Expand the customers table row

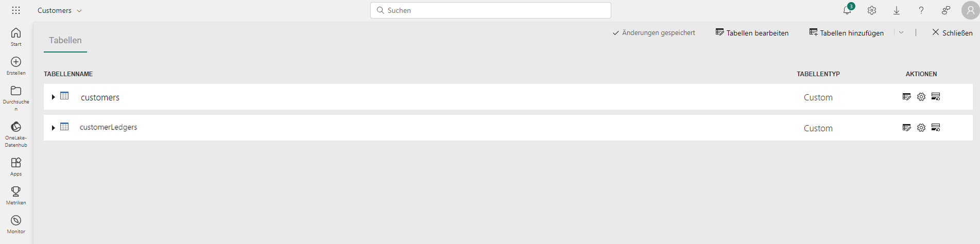click(x=53, y=97)
